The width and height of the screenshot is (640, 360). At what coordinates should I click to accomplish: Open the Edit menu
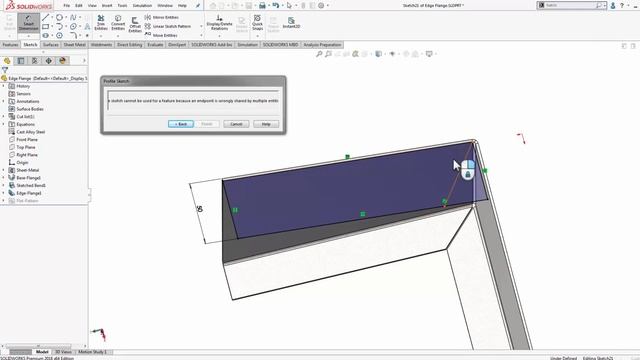pos(79,6)
